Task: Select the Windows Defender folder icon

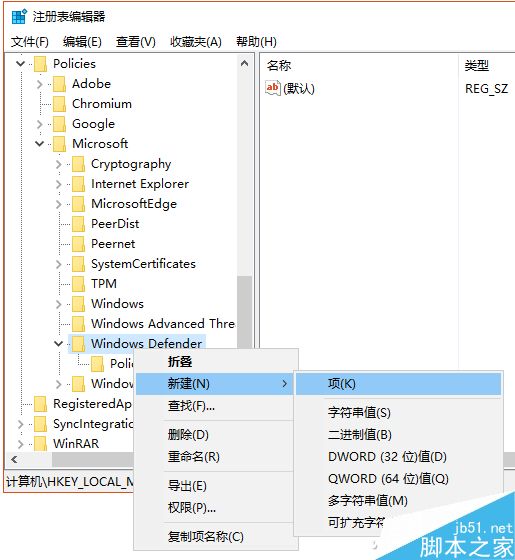Action: (x=79, y=344)
